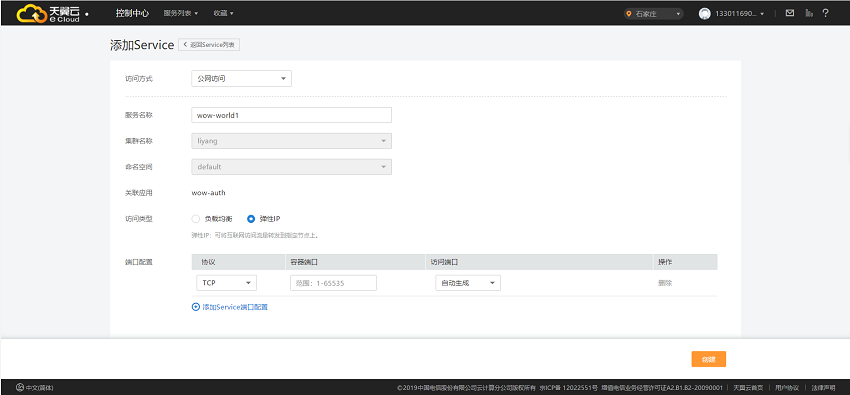
Task: Click the 天翼云 e Cloud logo
Action: point(48,13)
